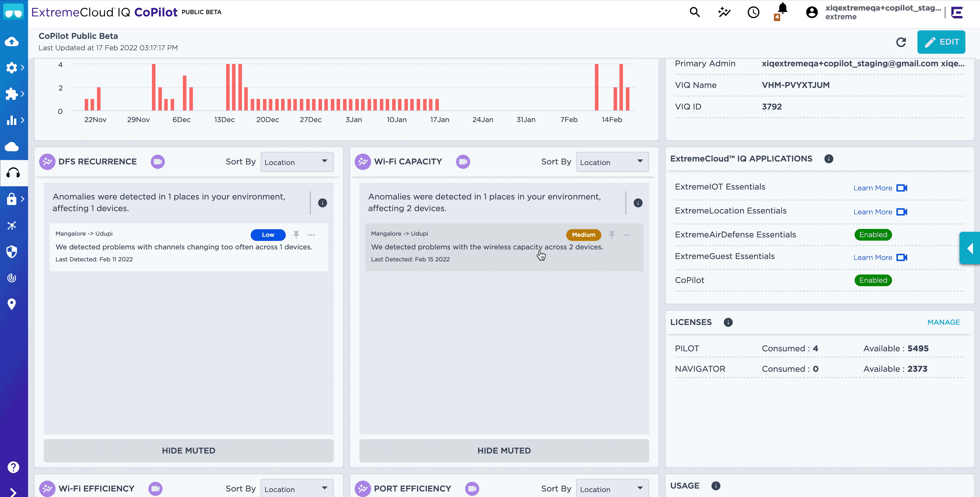Viewport: 980px width, 497px height.
Task: Open Wi-Fi CAPACITY Sort By dropdown
Action: click(x=612, y=162)
